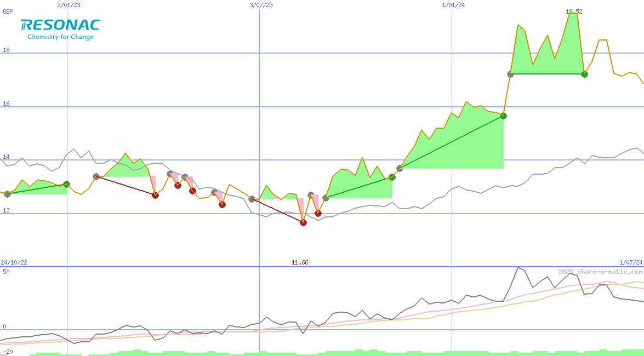
Task: Select the 3/07/23 date label
Action: coord(261,5)
